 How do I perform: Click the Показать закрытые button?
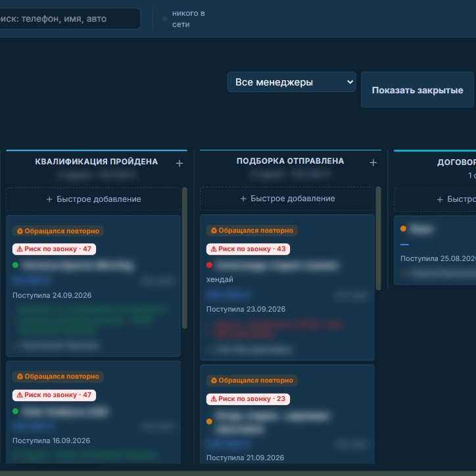pos(417,90)
